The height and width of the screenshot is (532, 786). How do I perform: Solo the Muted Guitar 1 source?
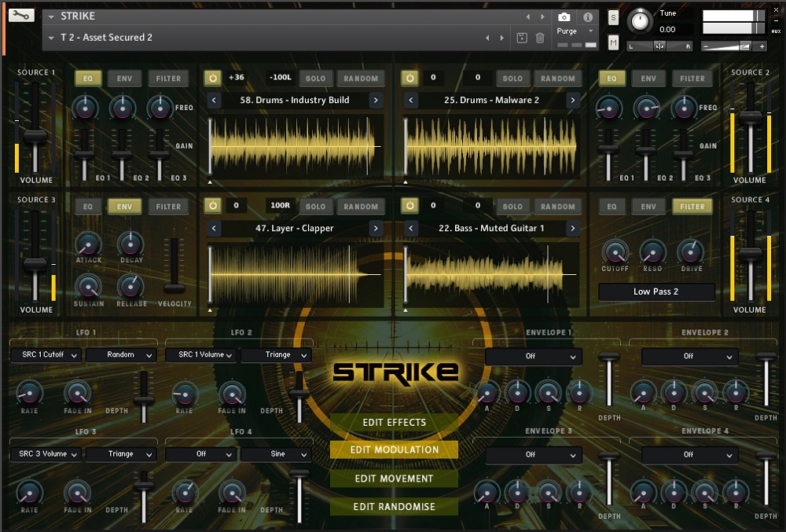coord(512,207)
